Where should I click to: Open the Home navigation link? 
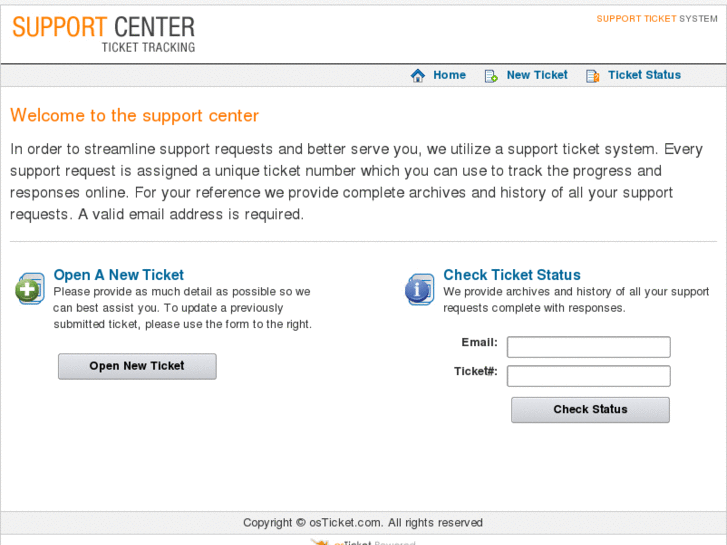click(x=449, y=75)
